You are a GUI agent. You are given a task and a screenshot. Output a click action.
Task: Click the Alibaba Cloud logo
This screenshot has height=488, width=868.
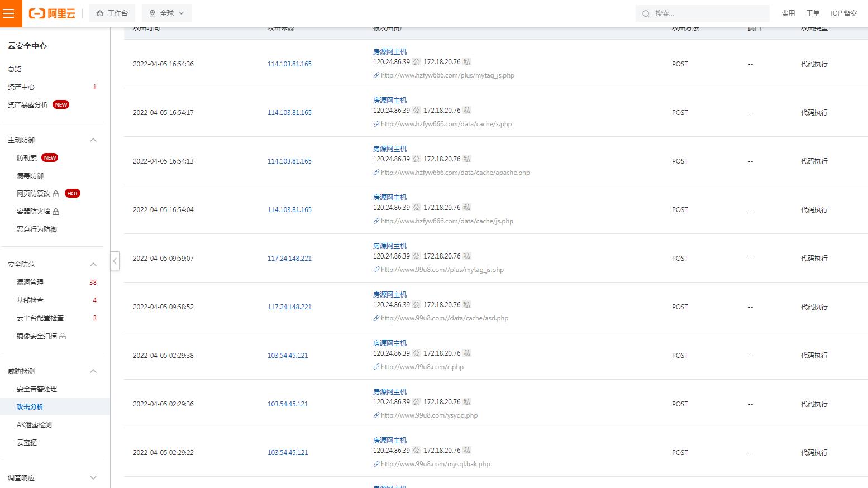[x=52, y=13]
